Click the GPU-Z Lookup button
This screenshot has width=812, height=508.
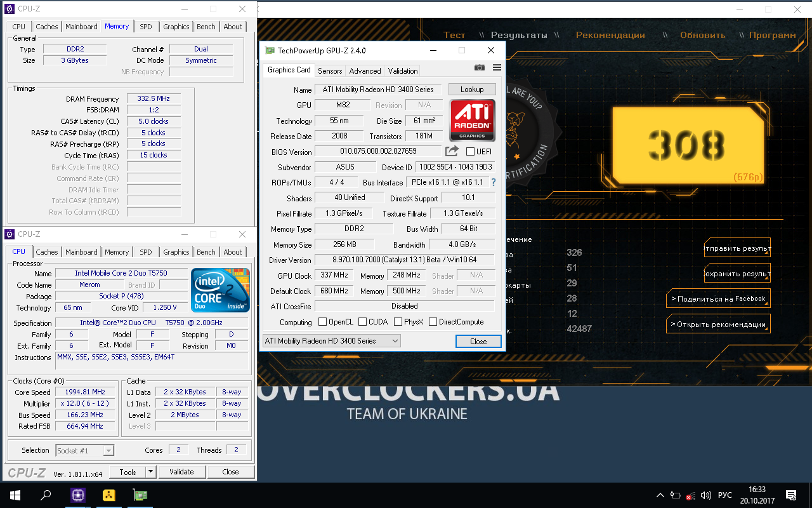tap(472, 90)
